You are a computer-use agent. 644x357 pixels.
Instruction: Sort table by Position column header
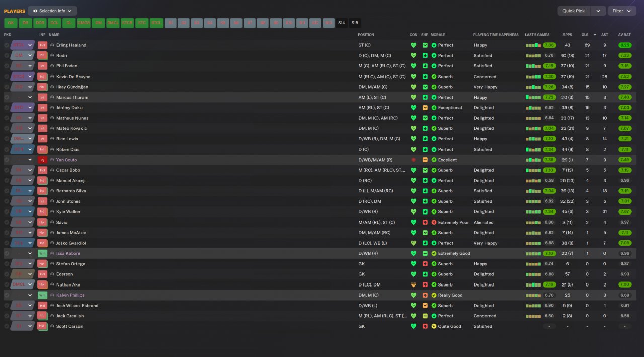pyautogui.click(x=366, y=35)
